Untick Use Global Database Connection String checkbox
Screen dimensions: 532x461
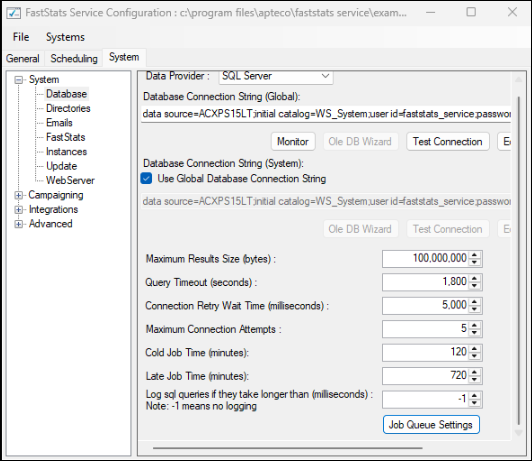click(146, 178)
